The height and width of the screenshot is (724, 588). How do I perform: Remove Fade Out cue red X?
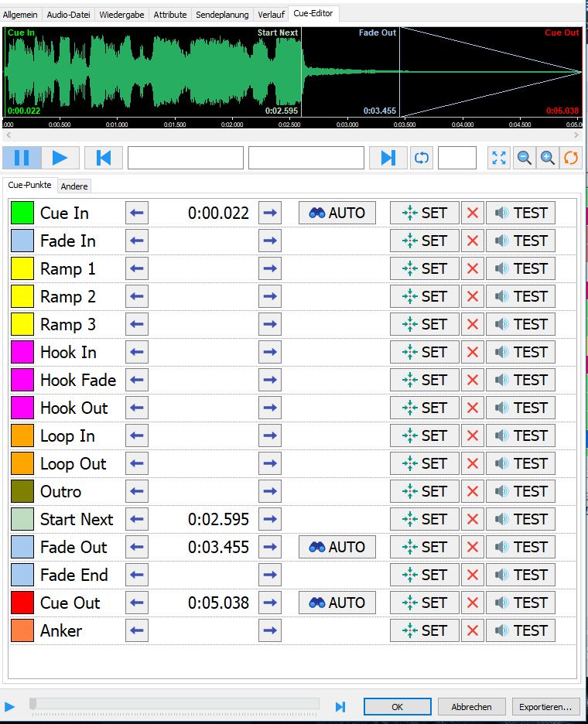point(473,547)
